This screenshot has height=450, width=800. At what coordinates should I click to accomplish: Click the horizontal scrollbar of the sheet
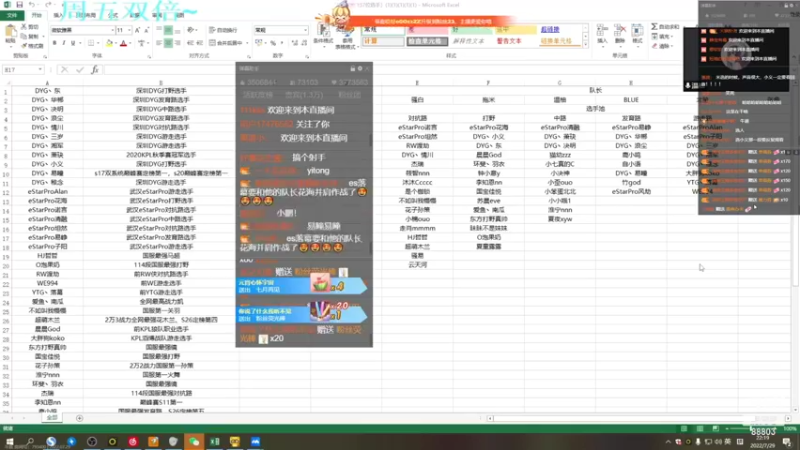pyautogui.click(x=638, y=418)
